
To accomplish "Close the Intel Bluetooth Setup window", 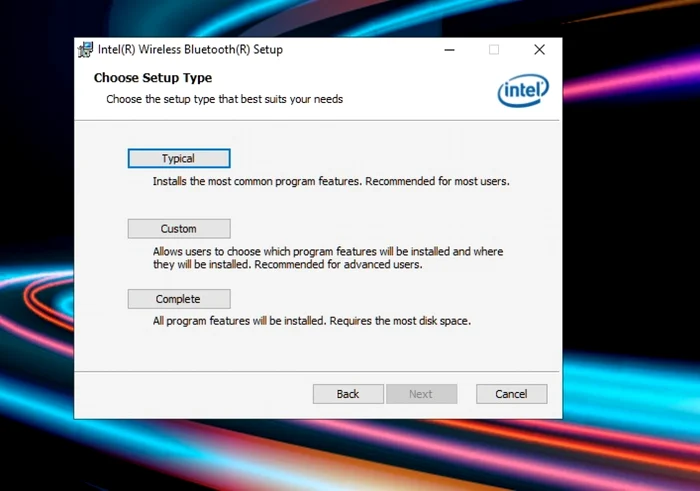I will (539, 50).
